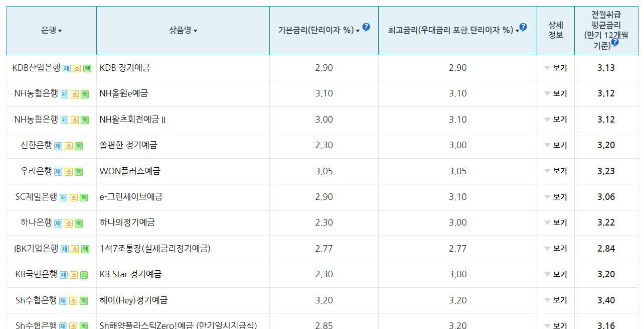Show 보기 details for 1석7조통장
Screen dimensions: 644x329
click(x=556, y=249)
